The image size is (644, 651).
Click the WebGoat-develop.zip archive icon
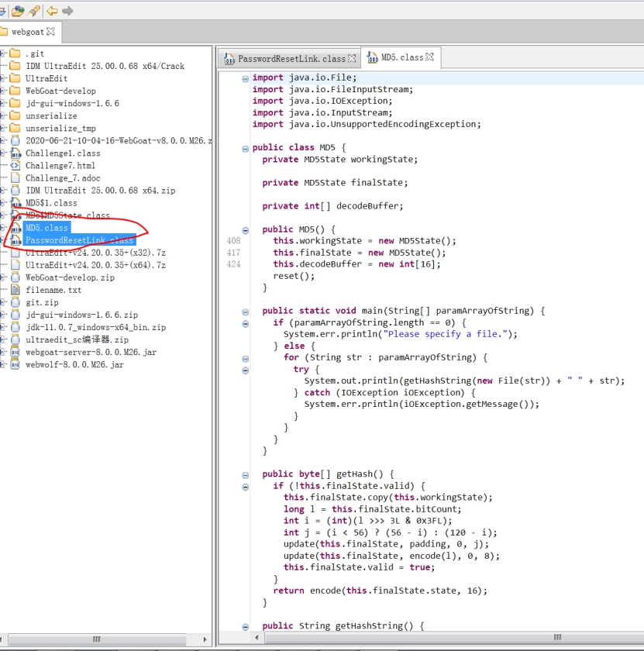point(15,277)
